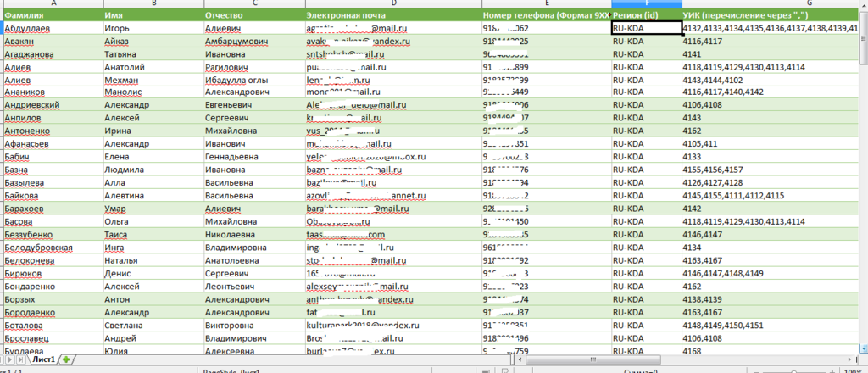Select the active RU-KDA cell in first row
Viewport: 868px width, 373px height.
coord(646,28)
